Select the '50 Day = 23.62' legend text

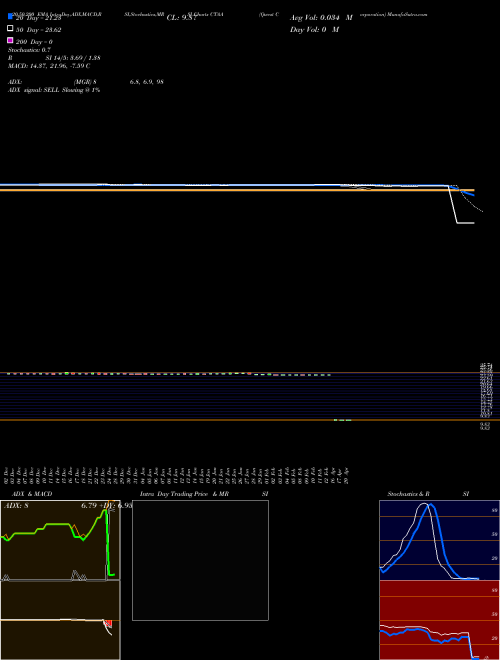38,30
